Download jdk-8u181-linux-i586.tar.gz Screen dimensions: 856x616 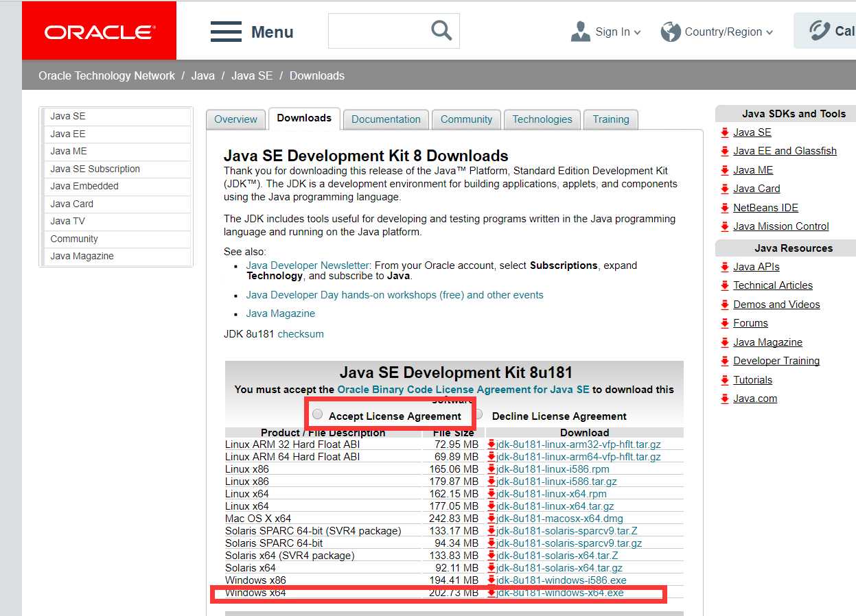coord(557,482)
